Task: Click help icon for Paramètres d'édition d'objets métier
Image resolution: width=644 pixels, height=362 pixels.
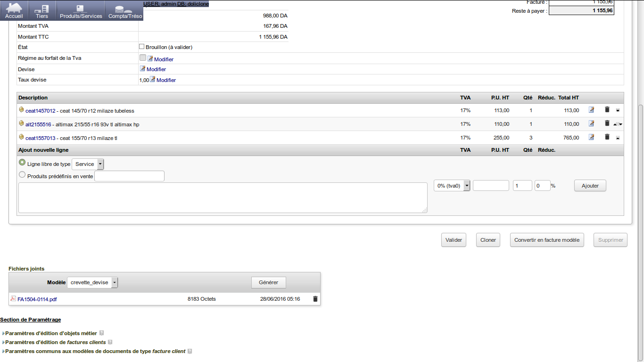Action: tap(101, 333)
